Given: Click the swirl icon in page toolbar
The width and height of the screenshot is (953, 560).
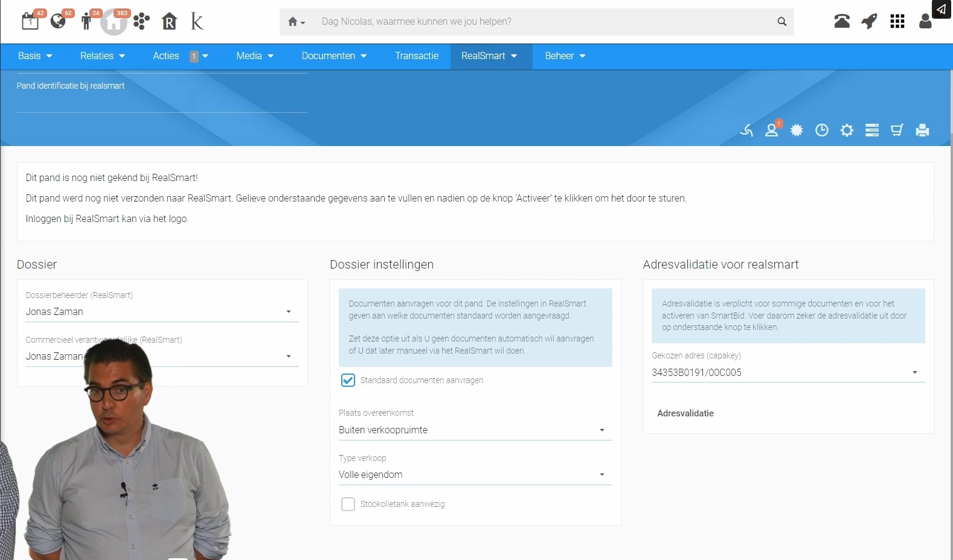Looking at the screenshot, I should pos(746,130).
